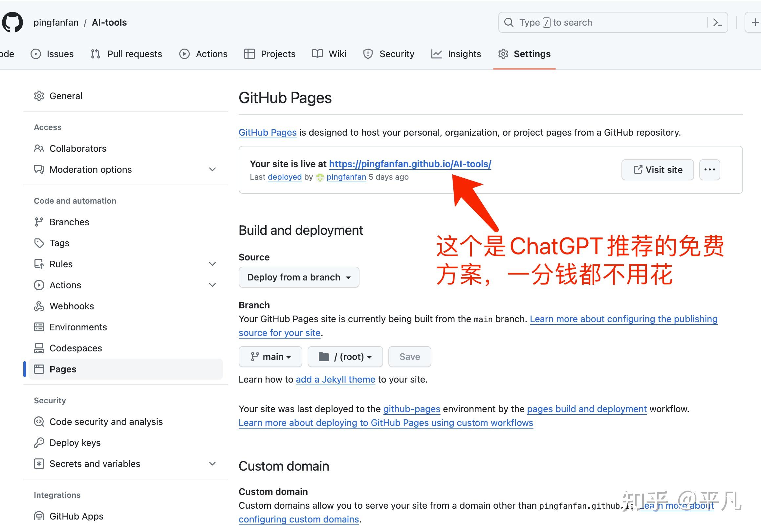Open the command palette icon

tap(717, 22)
